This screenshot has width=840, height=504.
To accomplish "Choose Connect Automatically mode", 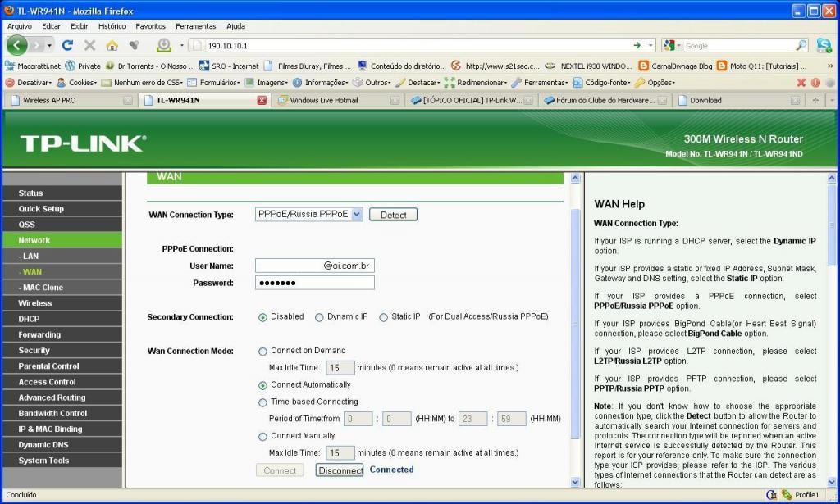I will click(x=262, y=385).
